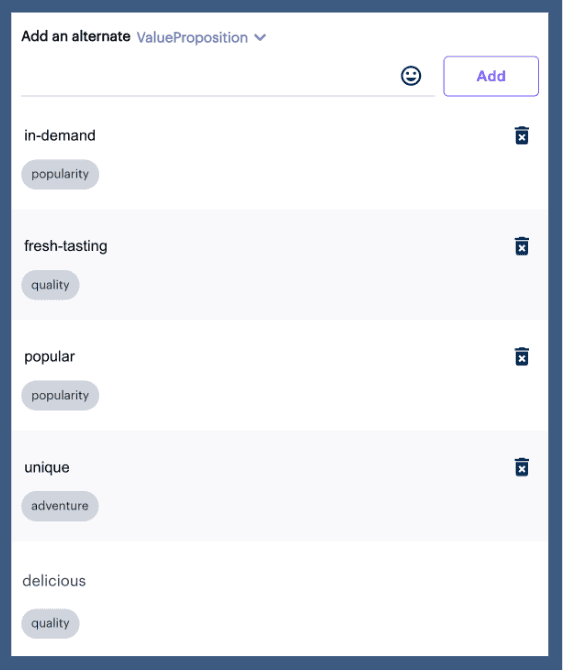Click the adventure tag under unique
Screen dimensions: 563x670
[60, 506]
